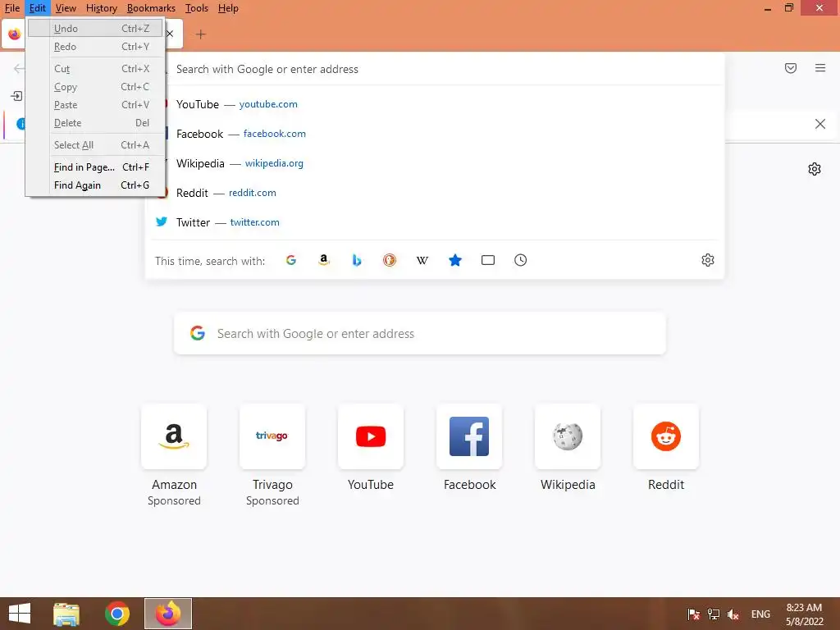Close the notification bar with X
Image resolution: width=840 pixels, height=630 pixels.
tap(820, 125)
